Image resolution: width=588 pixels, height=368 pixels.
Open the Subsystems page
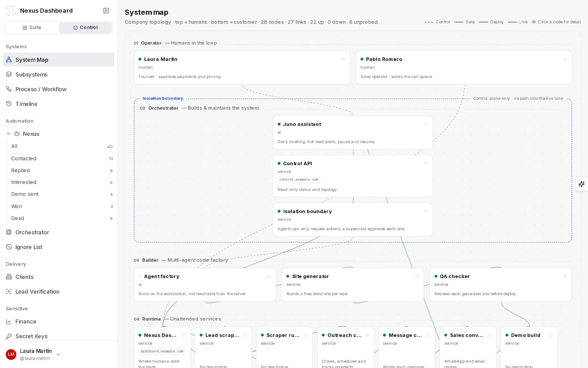pos(58,74)
